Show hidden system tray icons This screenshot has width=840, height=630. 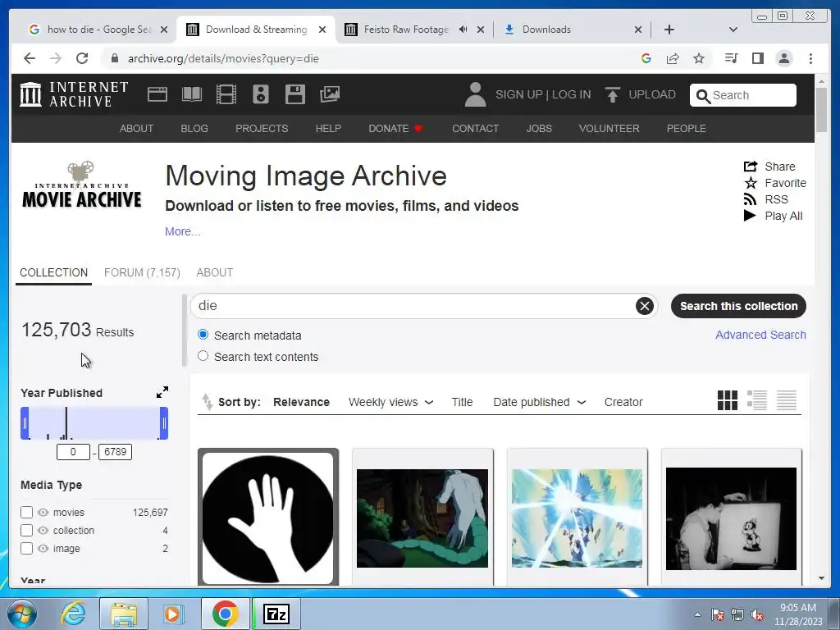[697, 614]
